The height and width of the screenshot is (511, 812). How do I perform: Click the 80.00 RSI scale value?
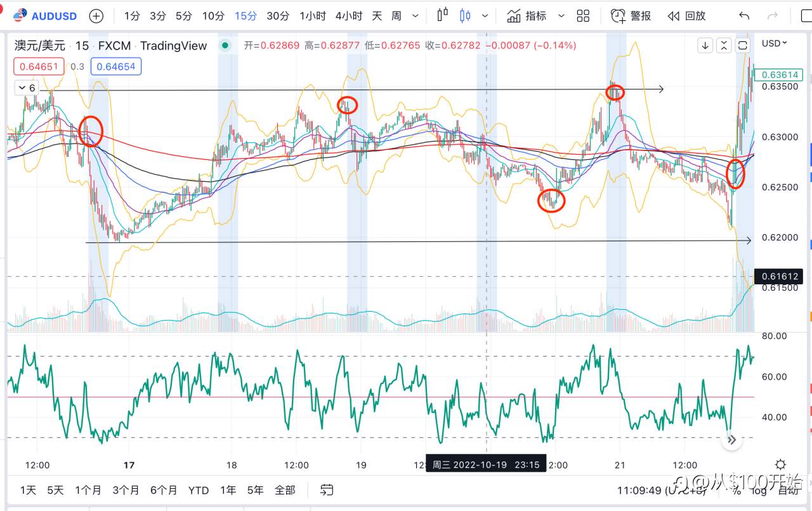774,336
